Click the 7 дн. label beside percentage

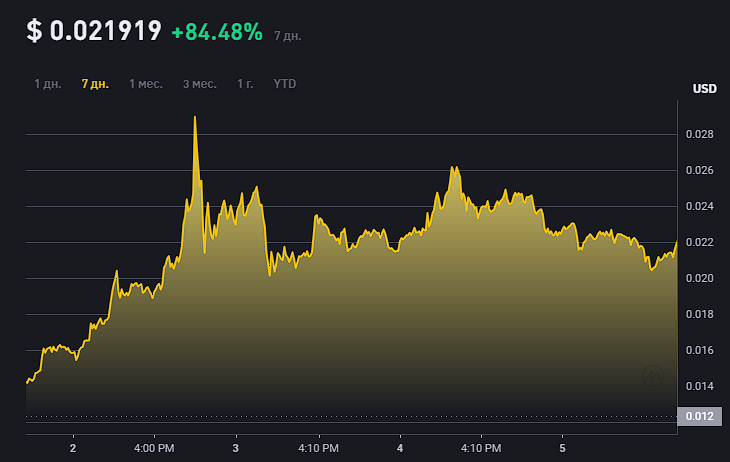pos(288,36)
